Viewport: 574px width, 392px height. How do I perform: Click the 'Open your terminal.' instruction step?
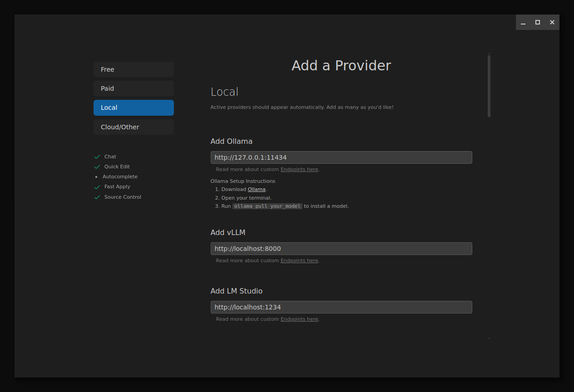246,198
